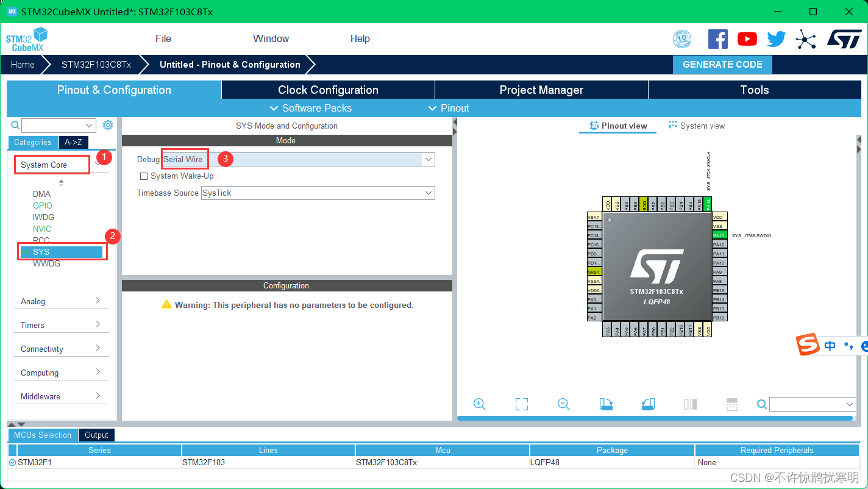This screenshot has width=868, height=489.
Task: Rotate chip clockwise
Action: 606,404
